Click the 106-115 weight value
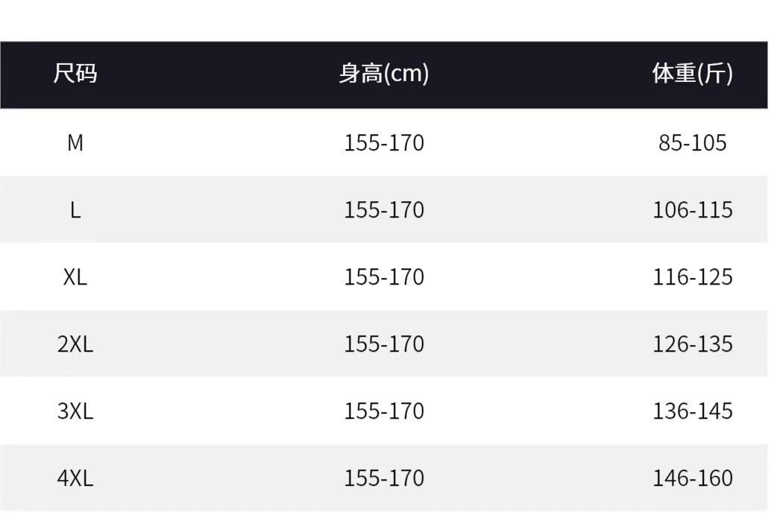Screen dimensions: 774x532 pyautogui.click(x=692, y=209)
